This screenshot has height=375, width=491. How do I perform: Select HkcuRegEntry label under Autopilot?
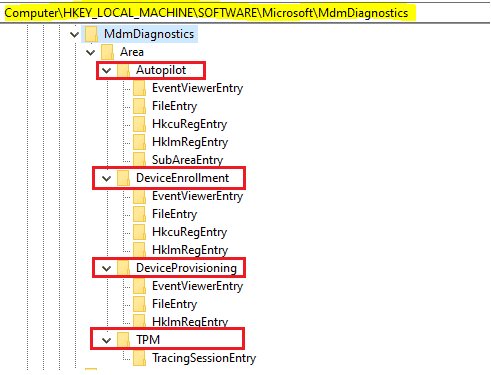coord(189,124)
